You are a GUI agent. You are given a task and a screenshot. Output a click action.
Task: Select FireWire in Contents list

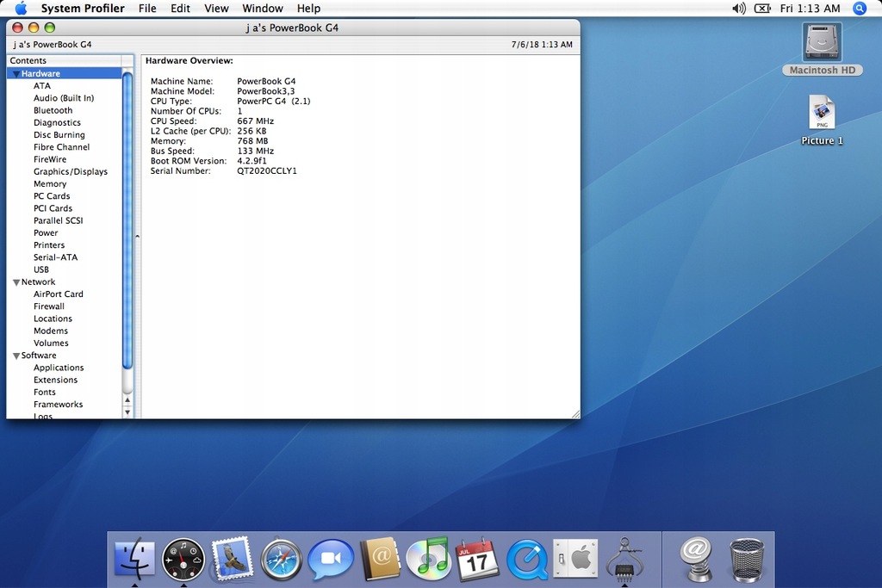point(49,159)
